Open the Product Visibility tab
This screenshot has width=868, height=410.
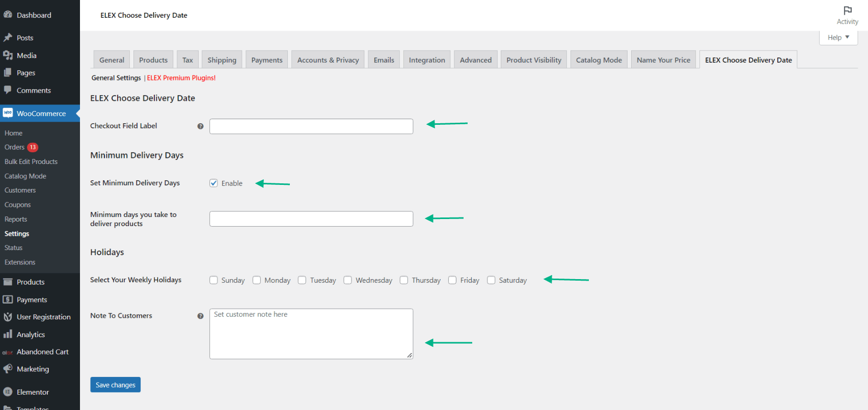click(x=534, y=60)
